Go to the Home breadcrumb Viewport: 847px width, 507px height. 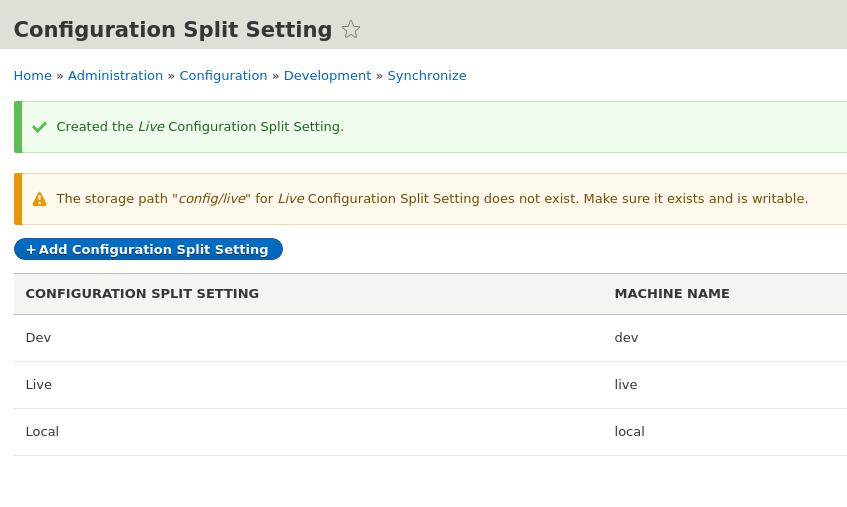pyautogui.click(x=32, y=76)
